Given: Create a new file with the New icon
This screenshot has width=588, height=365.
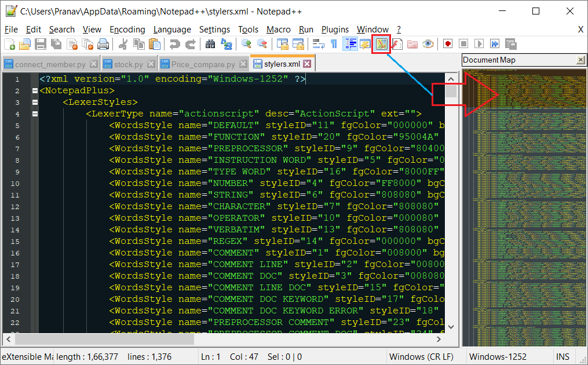Looking at the screenshot, I should tap(10, 44).
